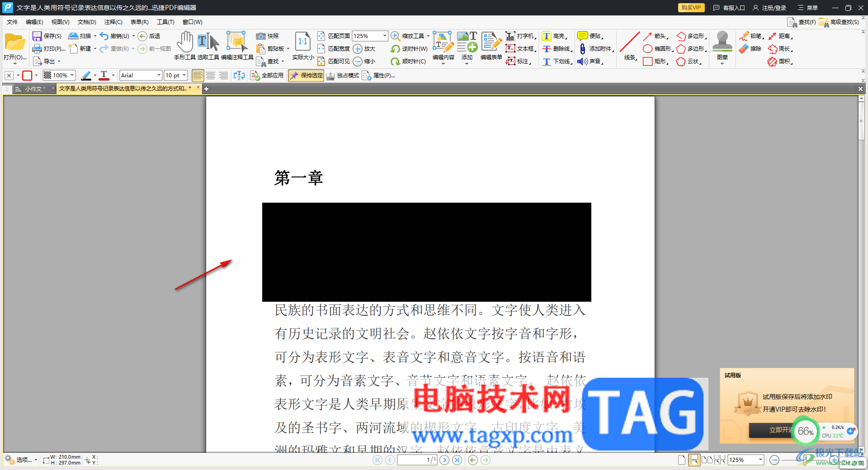This screenshot has height=470, width=868.
Task: Select the Rectangle shape tool (矩形)
Action: pyautogui.click(x=656, y=61)
